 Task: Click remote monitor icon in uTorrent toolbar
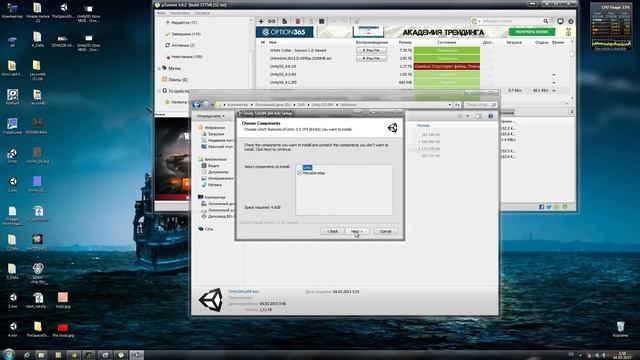click(x=560, y=21)
